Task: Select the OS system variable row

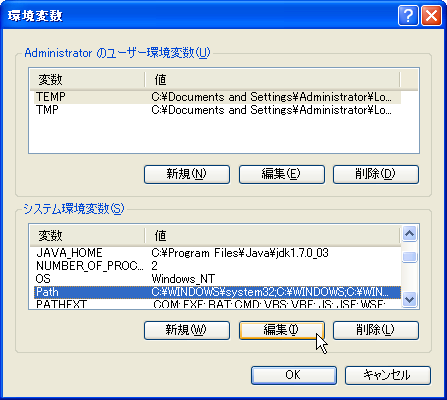Action: click(x=218, y=279)
